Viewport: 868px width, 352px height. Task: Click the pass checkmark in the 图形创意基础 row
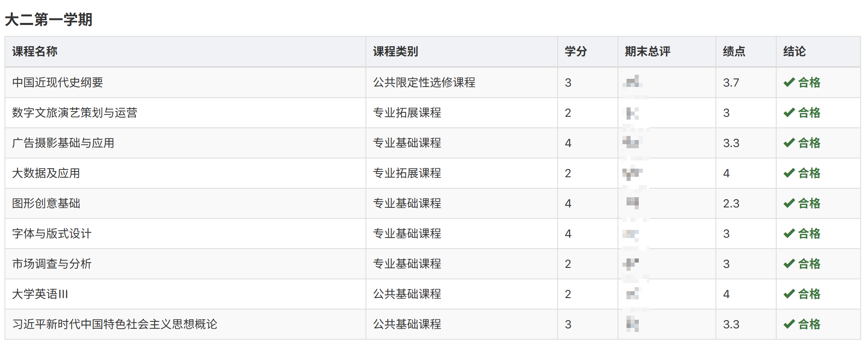click(x=789, y=203)
